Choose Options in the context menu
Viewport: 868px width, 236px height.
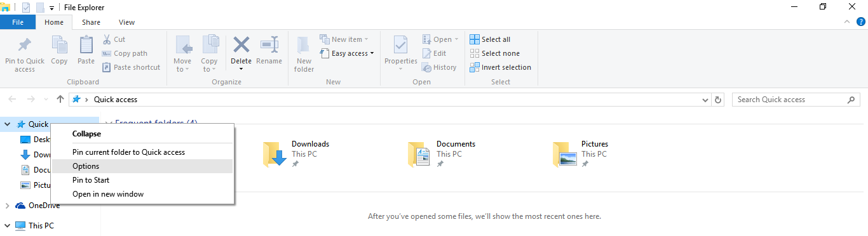pos(143,166)
